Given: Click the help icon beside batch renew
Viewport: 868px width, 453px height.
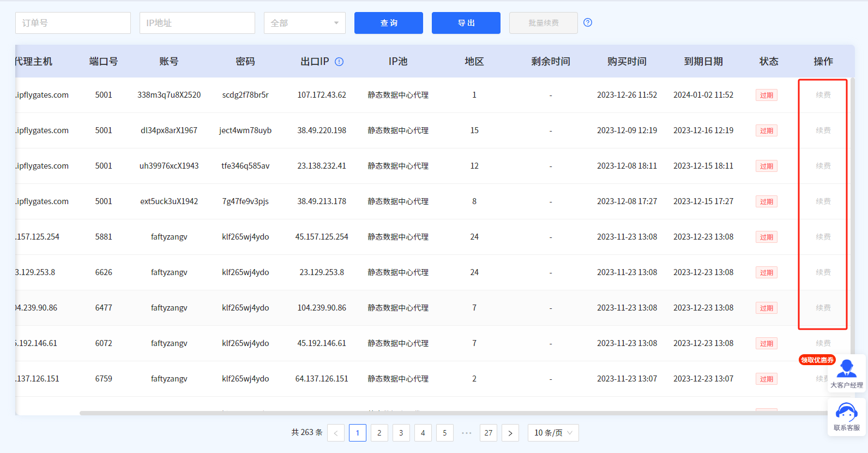Looking at the screenshot, I should 587,22.
